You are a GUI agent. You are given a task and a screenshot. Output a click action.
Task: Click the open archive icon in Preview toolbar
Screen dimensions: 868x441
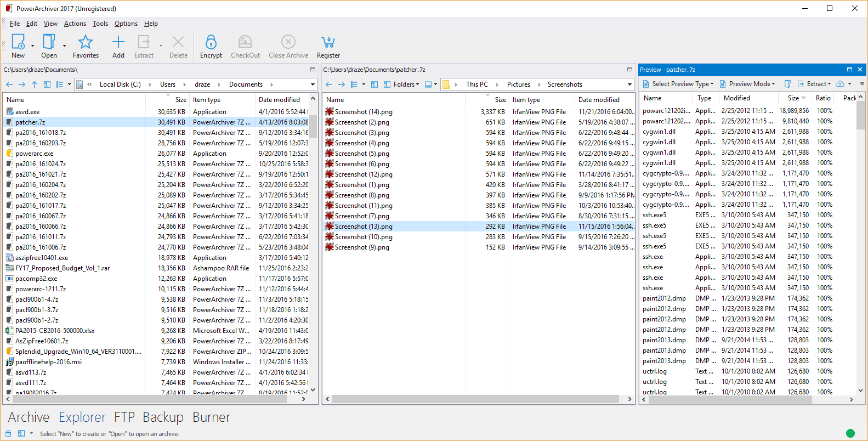[x=787, y=84]
